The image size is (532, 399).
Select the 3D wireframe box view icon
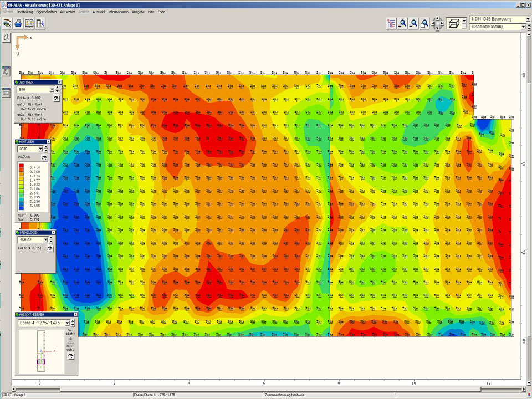point(453,23)
